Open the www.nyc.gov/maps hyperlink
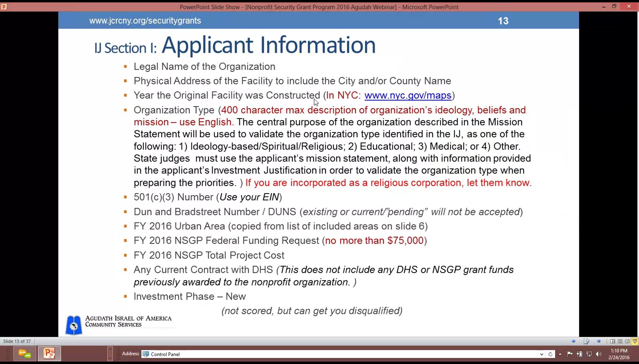Image resolution: width=639 pixels, height=364 pixels. (408, 95)
